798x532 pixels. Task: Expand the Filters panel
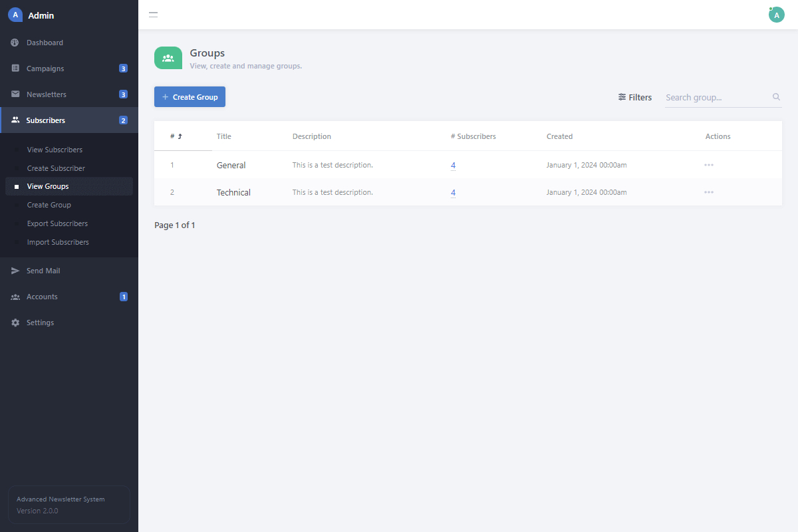click(635, 97)
